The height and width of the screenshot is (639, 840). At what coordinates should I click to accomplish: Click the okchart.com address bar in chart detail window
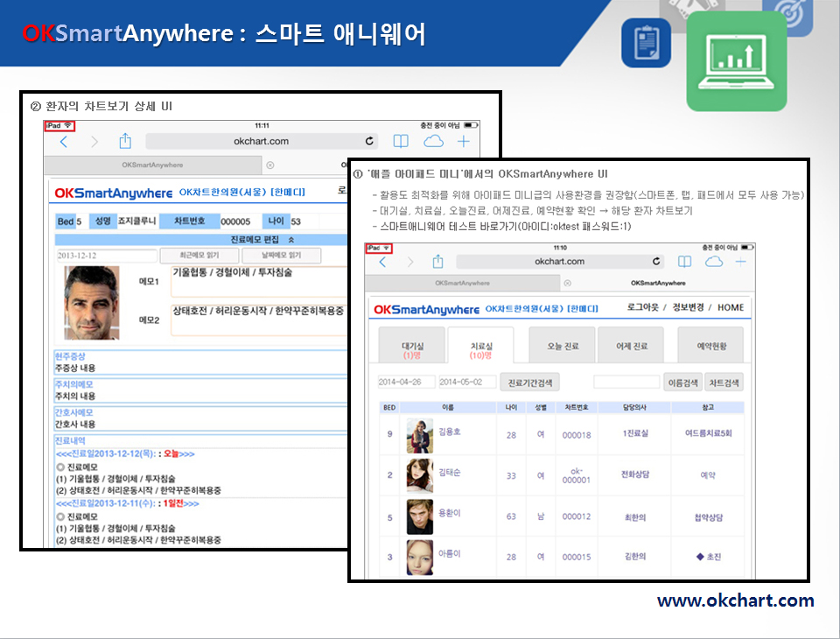[x=261, y=141]
